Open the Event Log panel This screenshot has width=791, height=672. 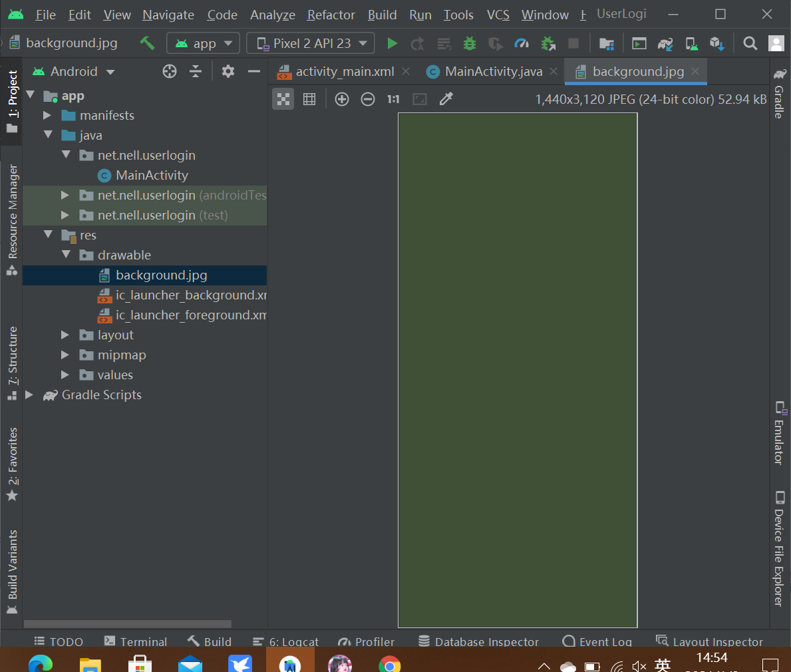pyautogui.click(x=597, y=641)
